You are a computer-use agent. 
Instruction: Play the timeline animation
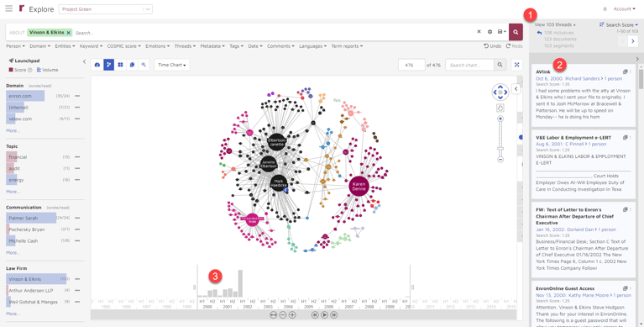click(x=324, y=314)
